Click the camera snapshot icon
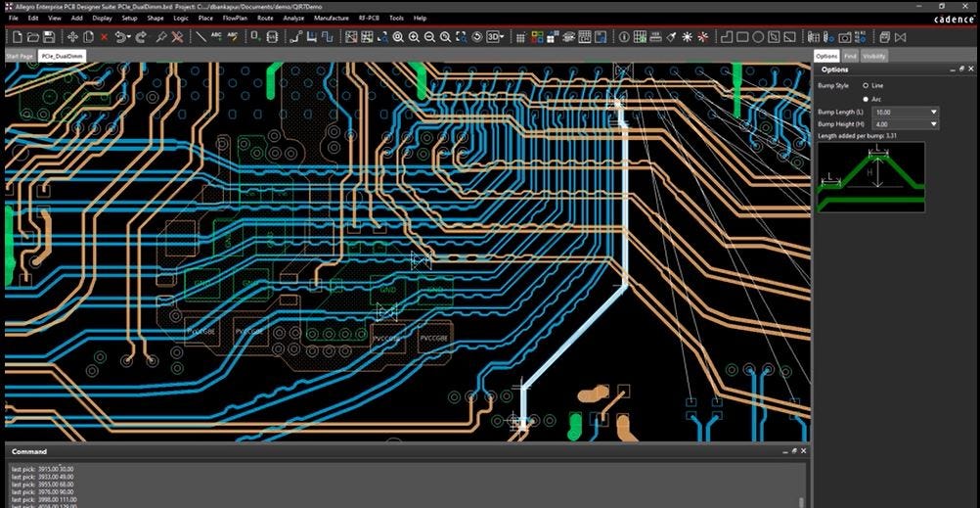Image resolution: width=980 pixels, height=508 pixels. tap(844, 37)
